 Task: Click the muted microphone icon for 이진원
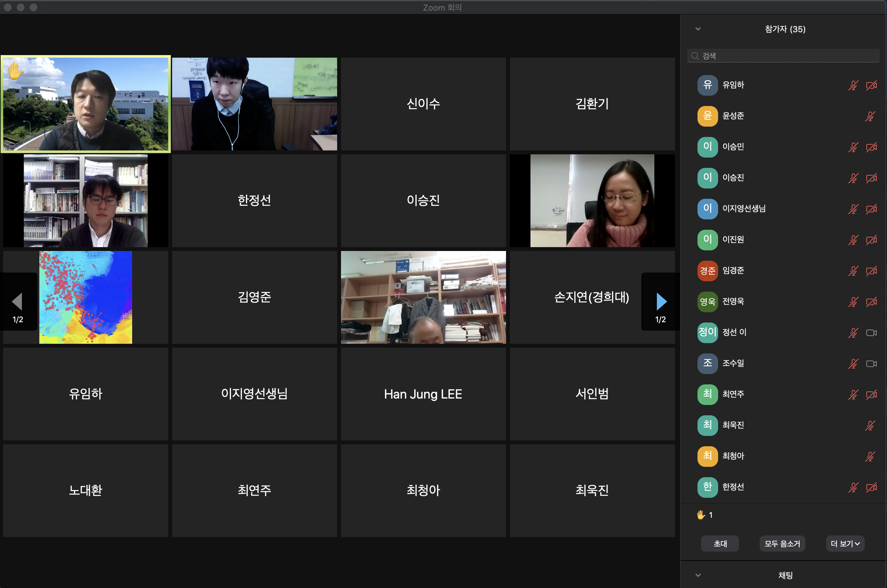coord(853,240)
